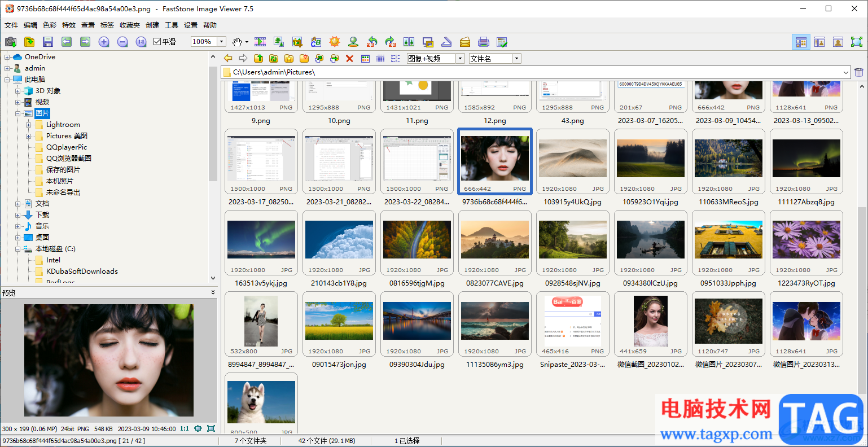The width and height of the screenshot is (868, 447).
Task: Click the Save As floppy disk icon
Action: click(x=48, y=42)
